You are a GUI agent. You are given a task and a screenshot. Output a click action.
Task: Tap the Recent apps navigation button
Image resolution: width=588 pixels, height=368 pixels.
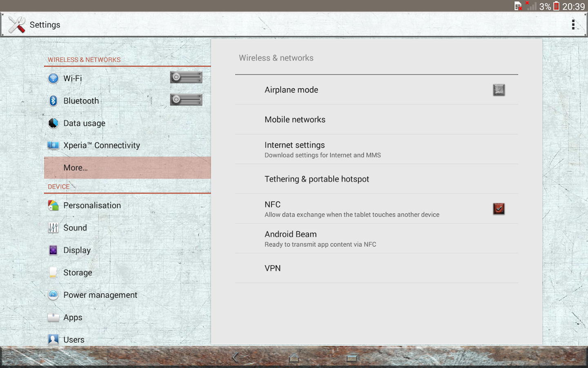tap(352, 358)
